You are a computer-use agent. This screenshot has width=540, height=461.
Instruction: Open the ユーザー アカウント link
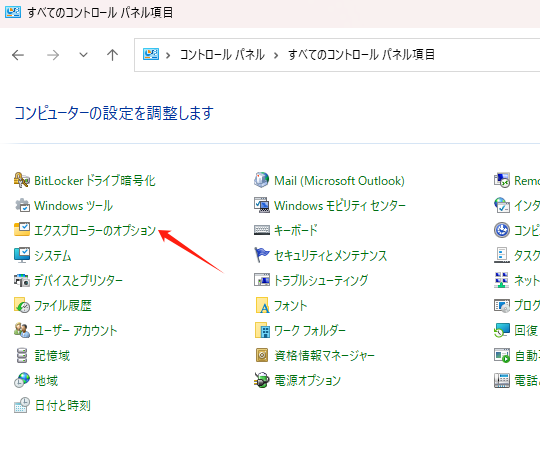76,331
